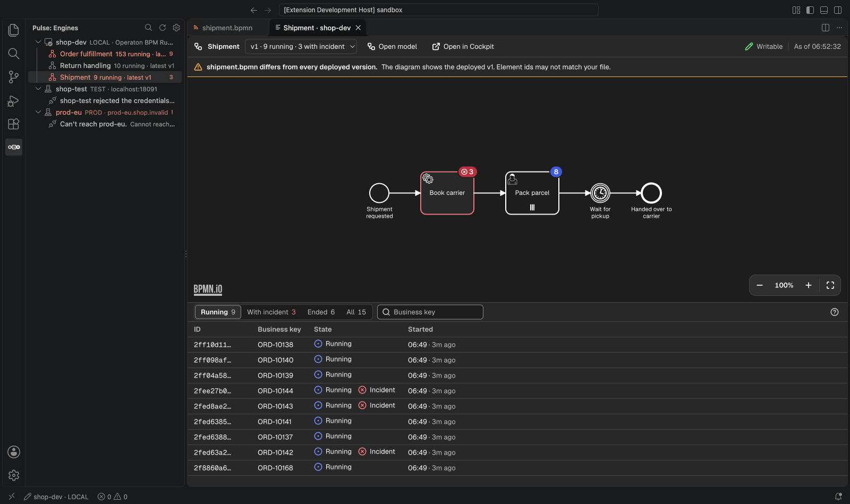Click the Open model button

(393, 47)
